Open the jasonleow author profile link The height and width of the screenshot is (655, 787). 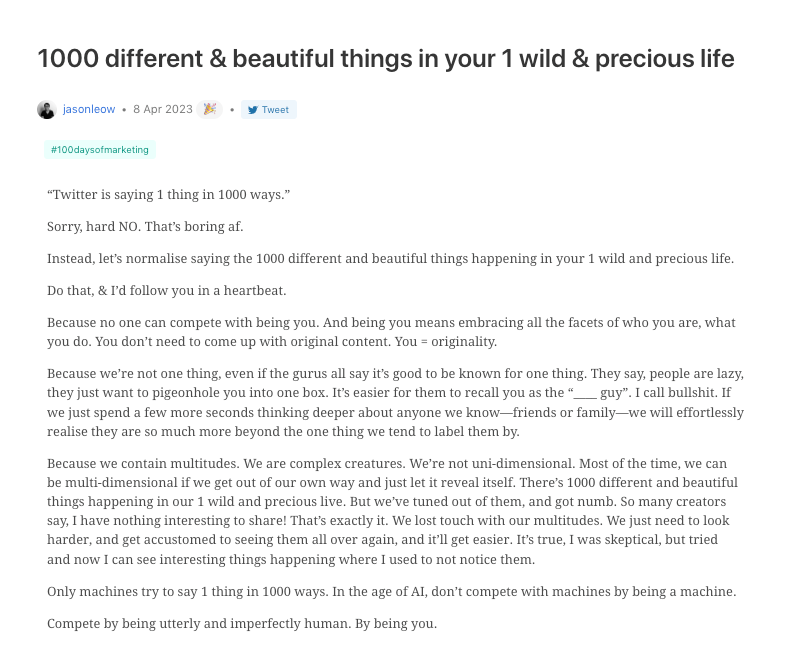pyautogui.click(x=88, y=110)
